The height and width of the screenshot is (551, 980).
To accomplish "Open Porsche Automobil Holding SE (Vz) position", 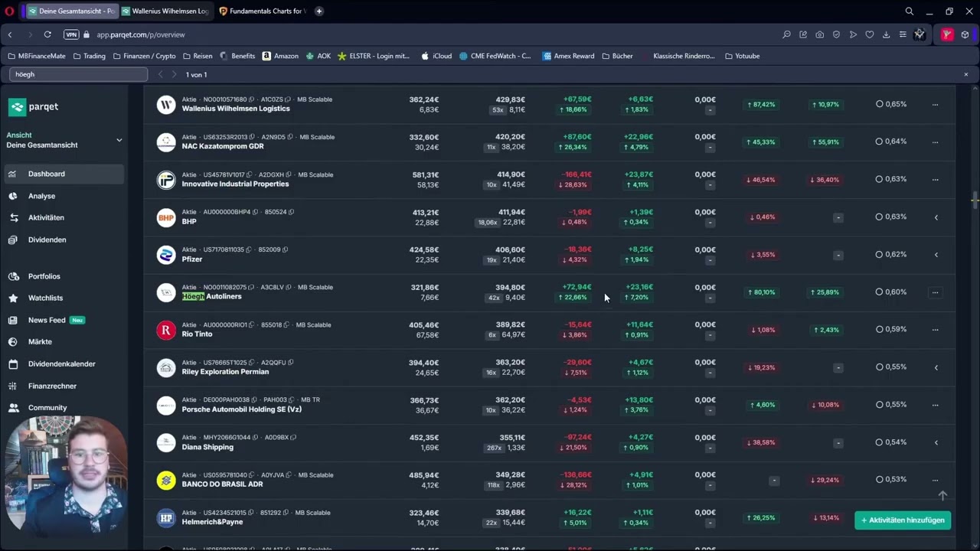I will [x=241, y=409].
